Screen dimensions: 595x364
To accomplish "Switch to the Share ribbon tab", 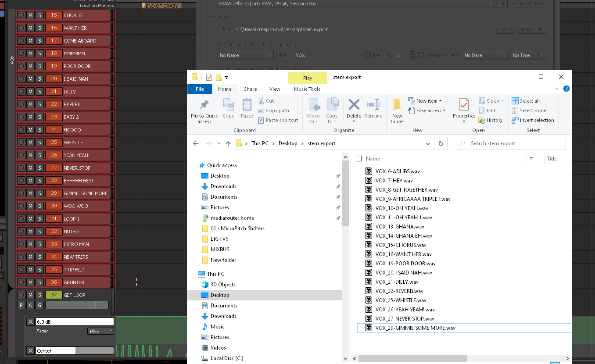I will (250, 89).
